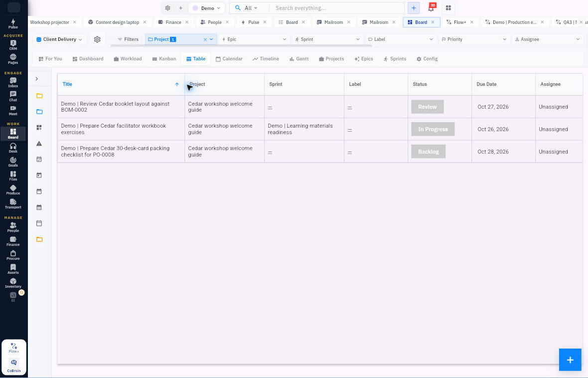Click the new tab plus icon in top bar
The image size is (588, 378).
(x=180, y=8)
